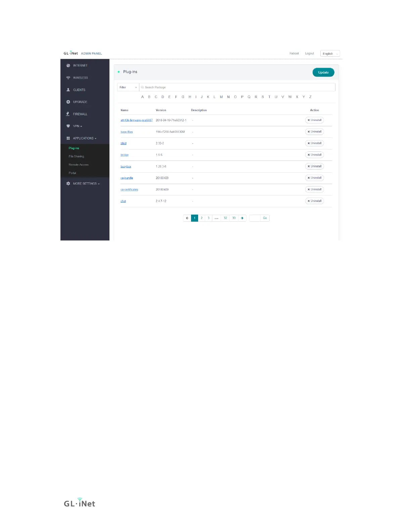Filter packages by letter A
This screenshot has width=411, height=532.
click(x=142, y=97)
